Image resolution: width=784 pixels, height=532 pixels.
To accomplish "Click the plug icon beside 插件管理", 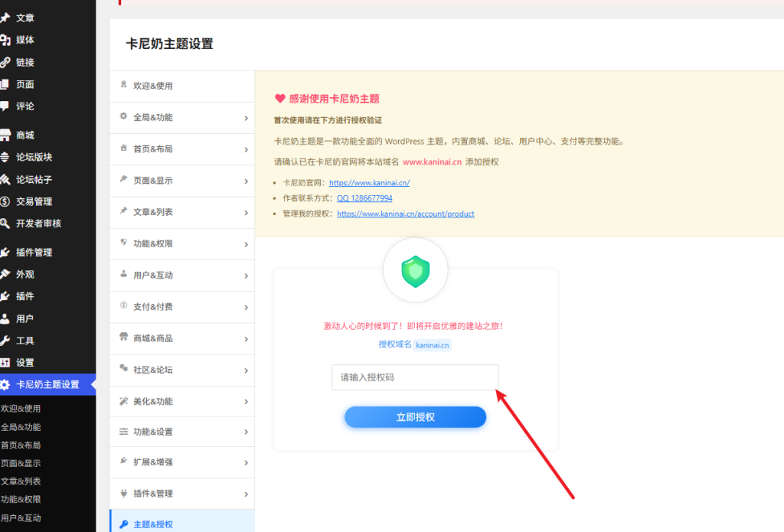I will [5, 253].
